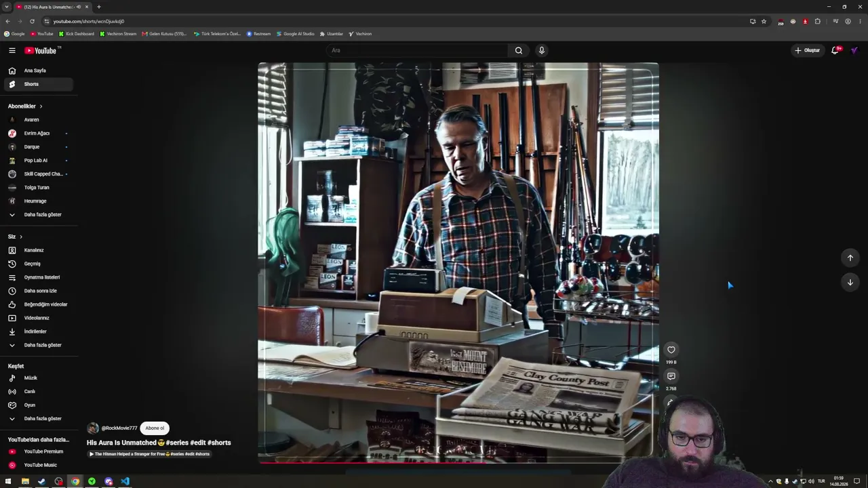Viewport: 868px width, 488px height.
Task: Open the account avatar menu
Action: 854,50
